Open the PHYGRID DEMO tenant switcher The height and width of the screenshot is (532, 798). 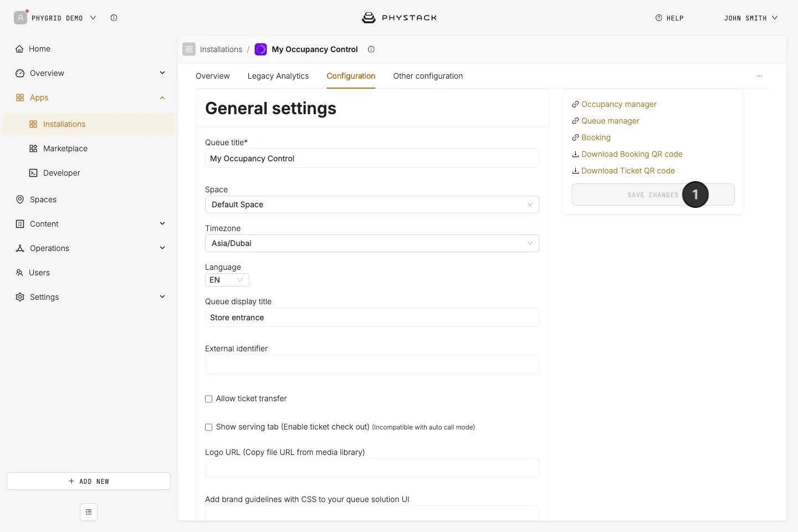tap(55, 18)
